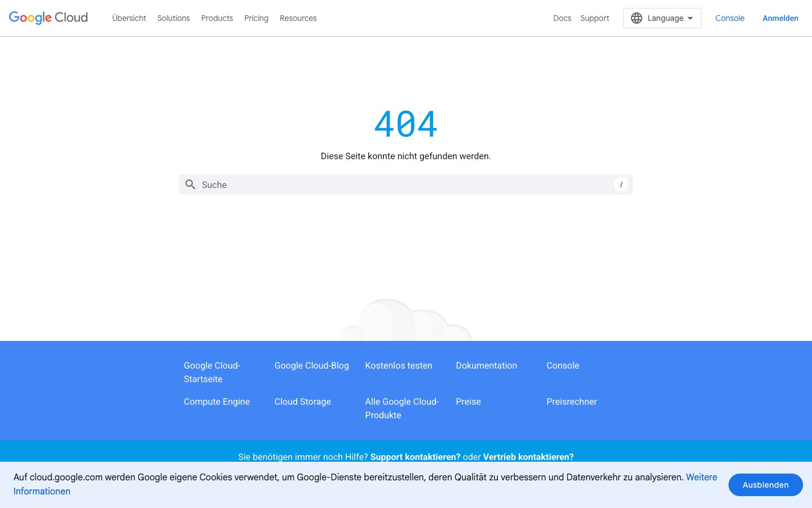Click inside the Suche search field
The image size is (812, 508).
click(338, 185)
